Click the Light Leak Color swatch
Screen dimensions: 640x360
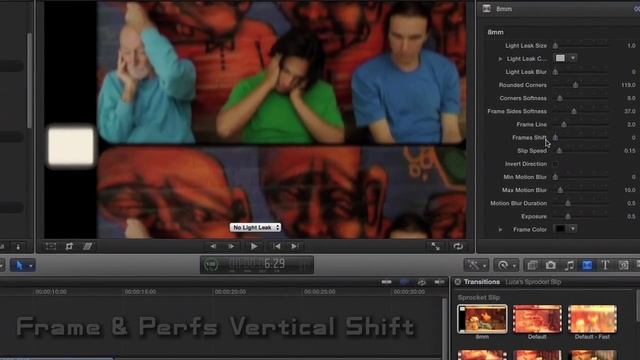[x=560, y=58]
